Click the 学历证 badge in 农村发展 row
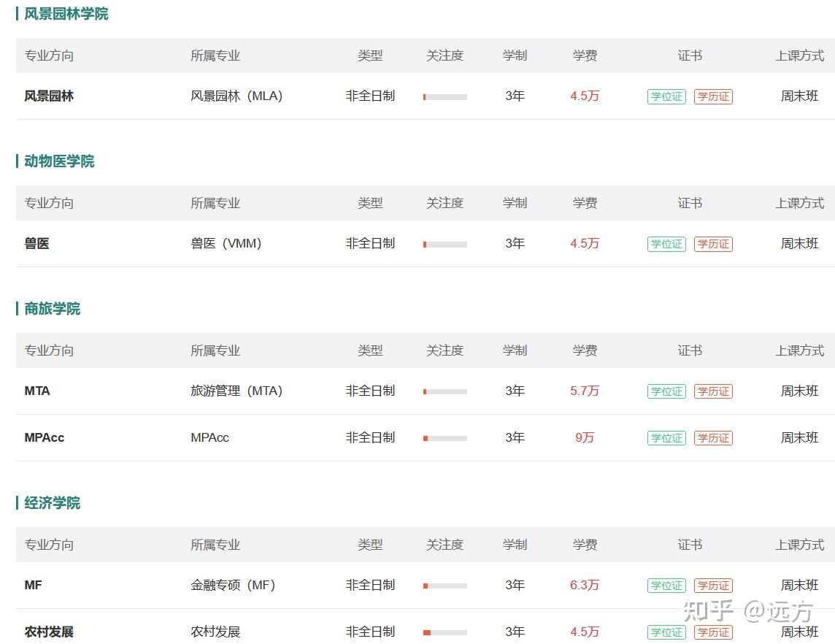This screenshot has width=835, height=644. click(713, 632)
